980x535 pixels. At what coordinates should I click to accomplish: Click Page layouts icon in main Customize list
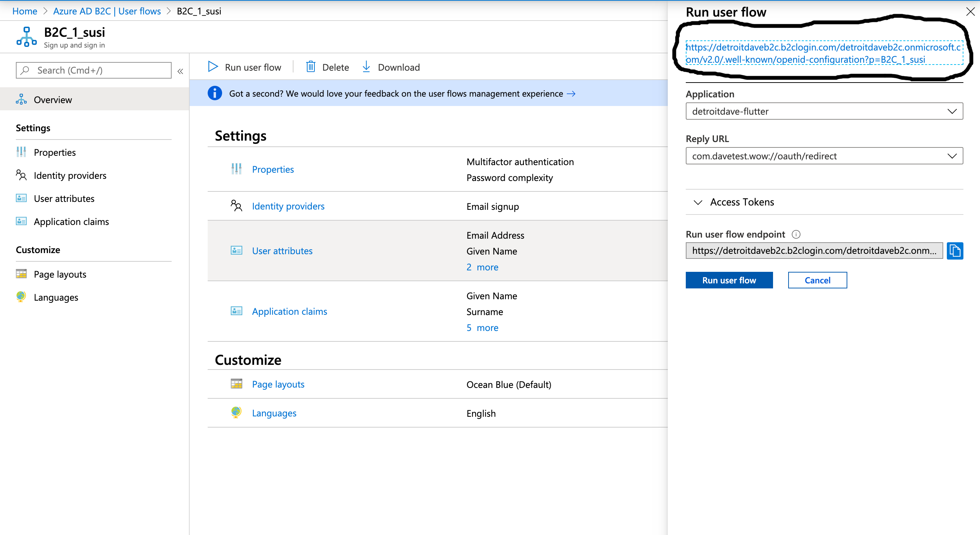236,384
